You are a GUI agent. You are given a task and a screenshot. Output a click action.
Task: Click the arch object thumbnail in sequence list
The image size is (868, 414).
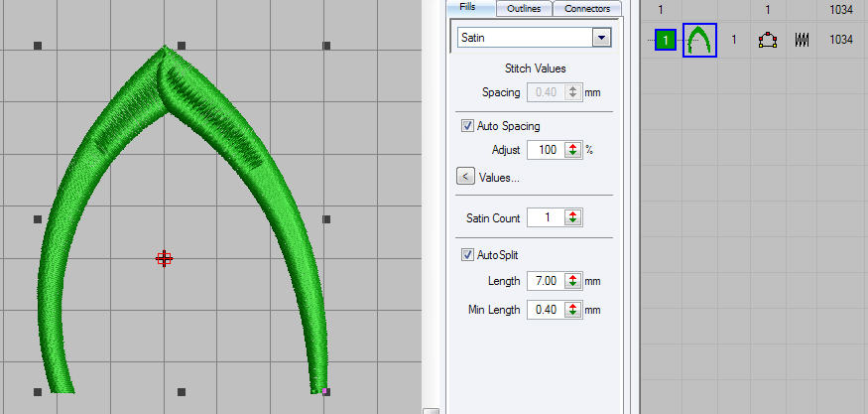699,41
